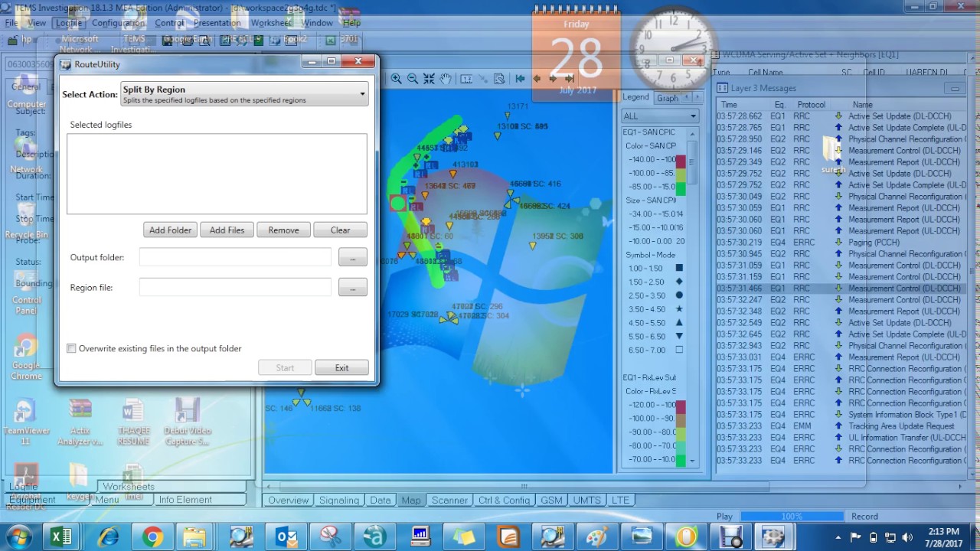This screenshot has width=980, height=551.
Task: Enable Overwrite existing files in output folder
Action: 72,348
